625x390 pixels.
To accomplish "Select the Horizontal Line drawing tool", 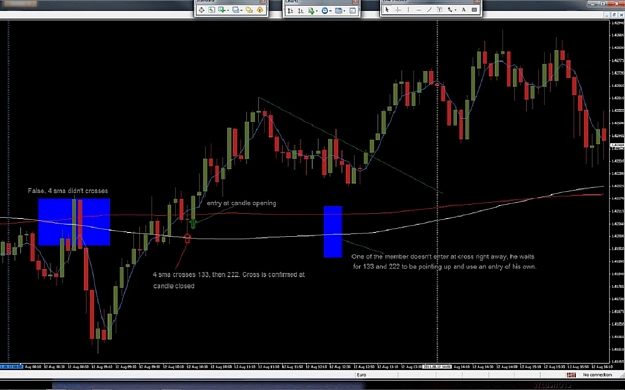I will coord(419,10).
